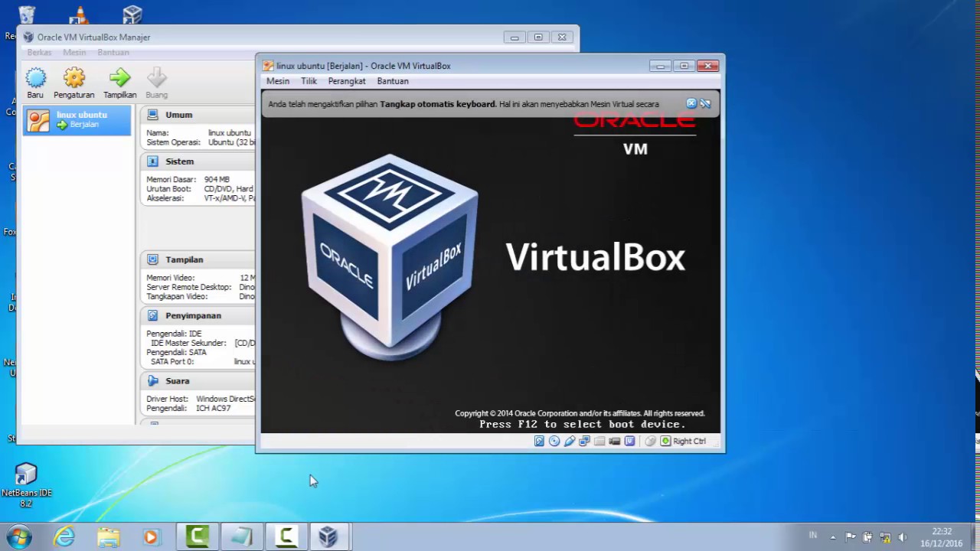Screen dimensions: 980x551
Task: Click the Sistem chip icon
Action: pos(152,161)
